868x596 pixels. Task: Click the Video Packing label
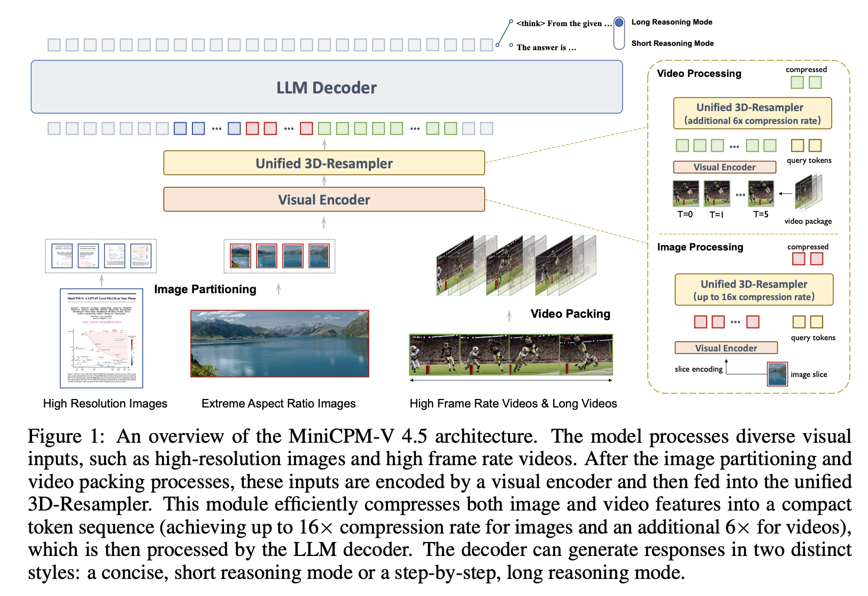[570, 313]
